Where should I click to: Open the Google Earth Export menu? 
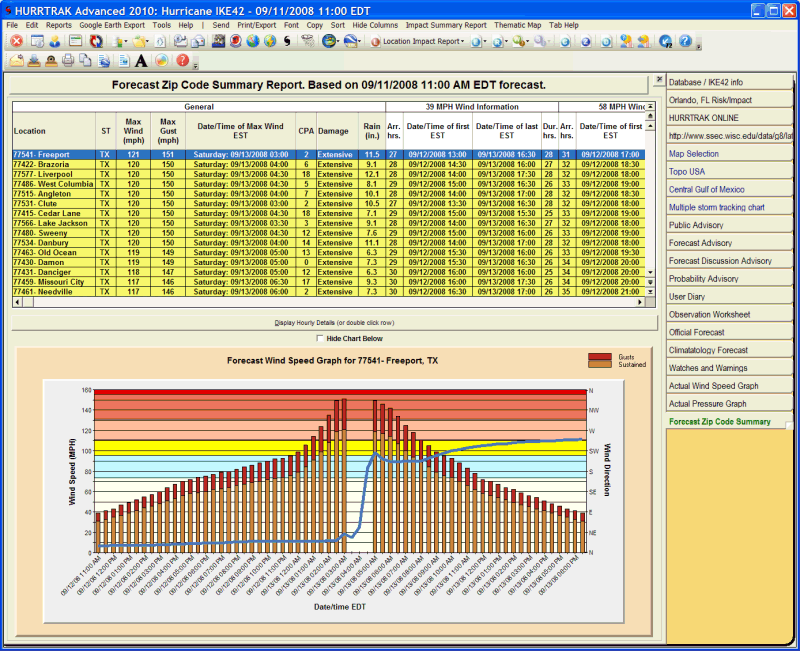[x=112, y=24]
